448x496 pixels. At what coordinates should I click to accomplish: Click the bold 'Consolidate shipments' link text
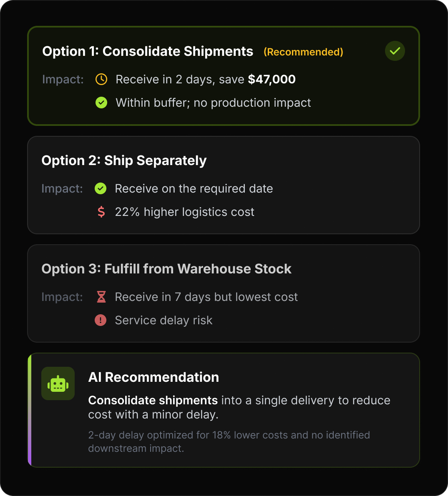(x=153, y=400)
